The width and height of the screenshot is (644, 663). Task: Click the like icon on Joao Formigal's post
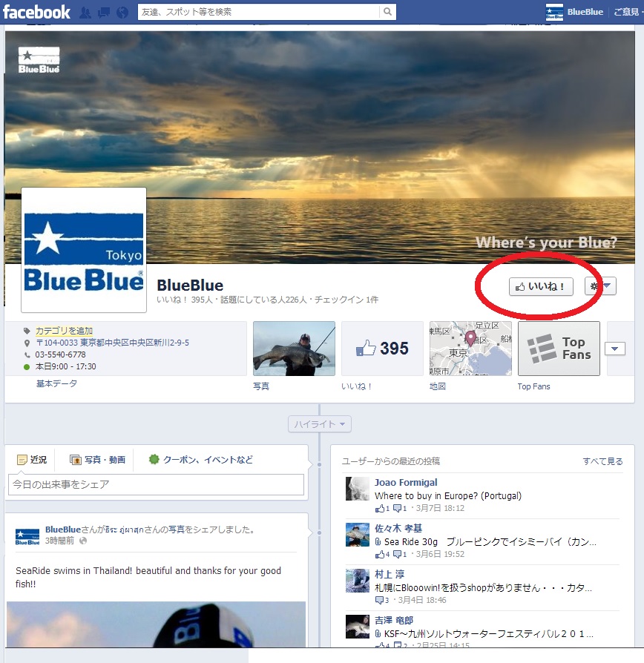[380, 508]
